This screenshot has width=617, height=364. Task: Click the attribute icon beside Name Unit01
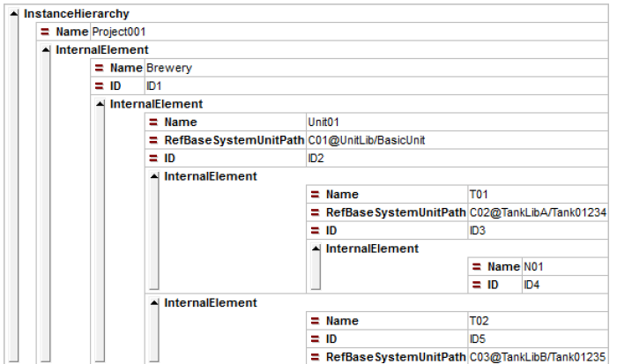(153, 123)
